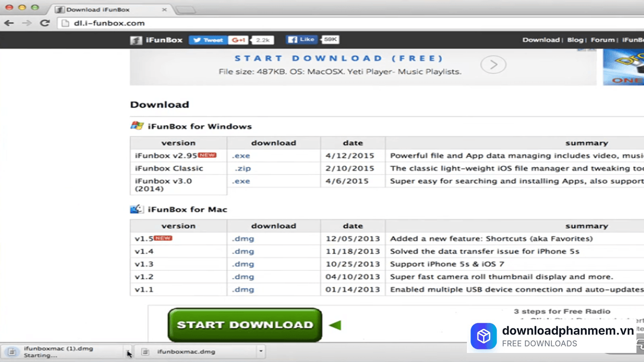Open dropdown arrow for ifunboxmac (1).dmg download
Viewport: 644px width, 362px height.
pos(128,351)
